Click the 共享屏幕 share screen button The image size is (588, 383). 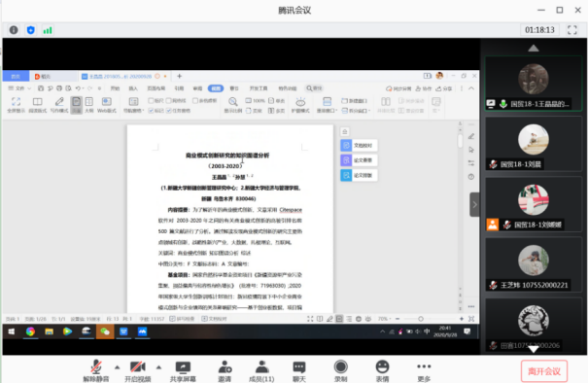[183, 371]
